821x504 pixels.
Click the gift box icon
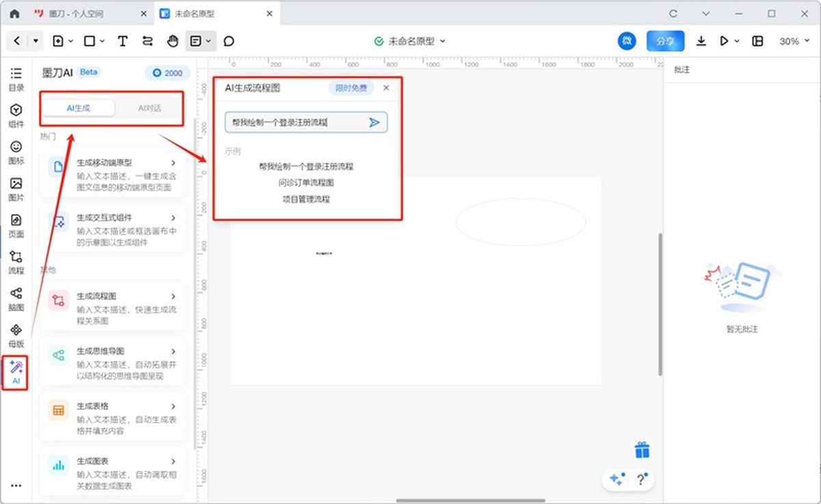click(x=642, y=450)
